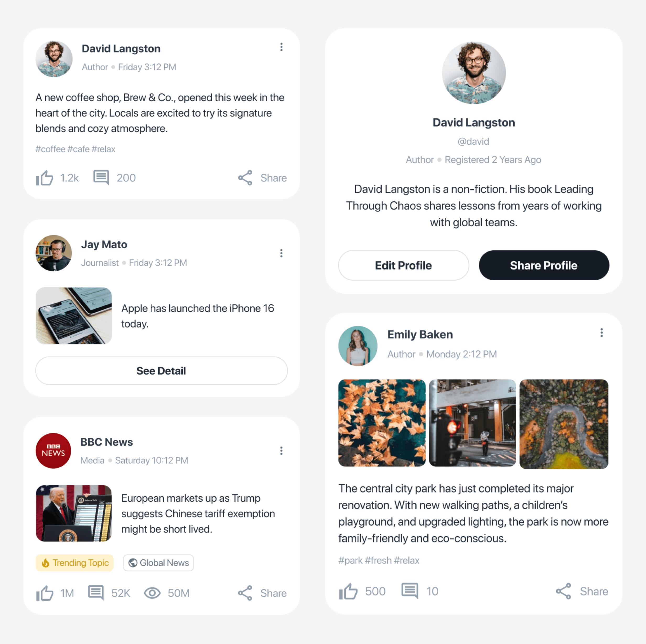Open more options menu on Jay Mato's post
This screenshot has height=644, width=646.
[281, 253]
